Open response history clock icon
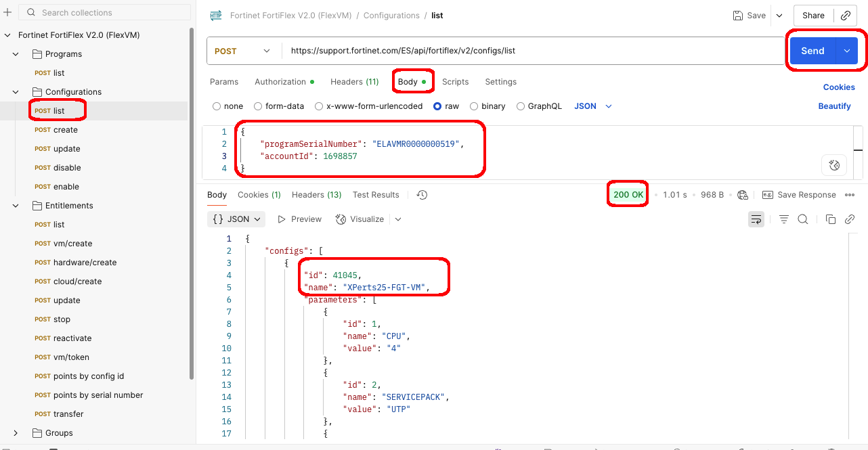 (x=422, y=195)
